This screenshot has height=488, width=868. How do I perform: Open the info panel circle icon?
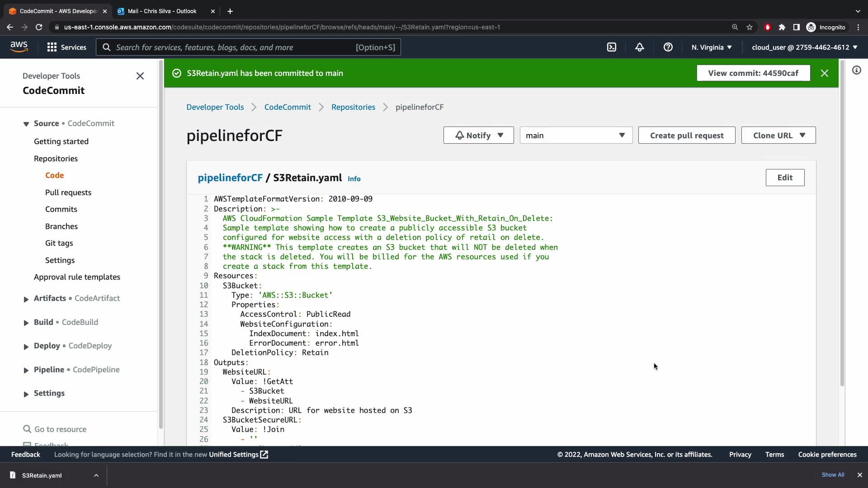click(x=856, y=70)
